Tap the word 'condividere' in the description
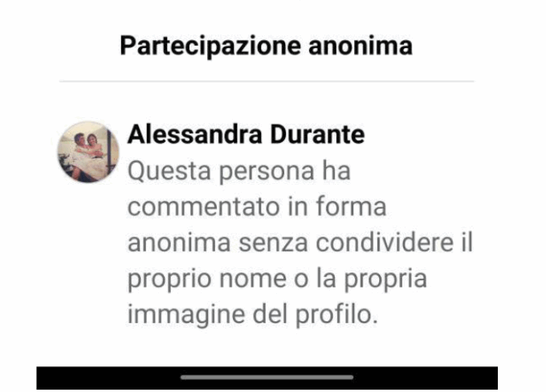The image size is (546, 392). [385, 243]
